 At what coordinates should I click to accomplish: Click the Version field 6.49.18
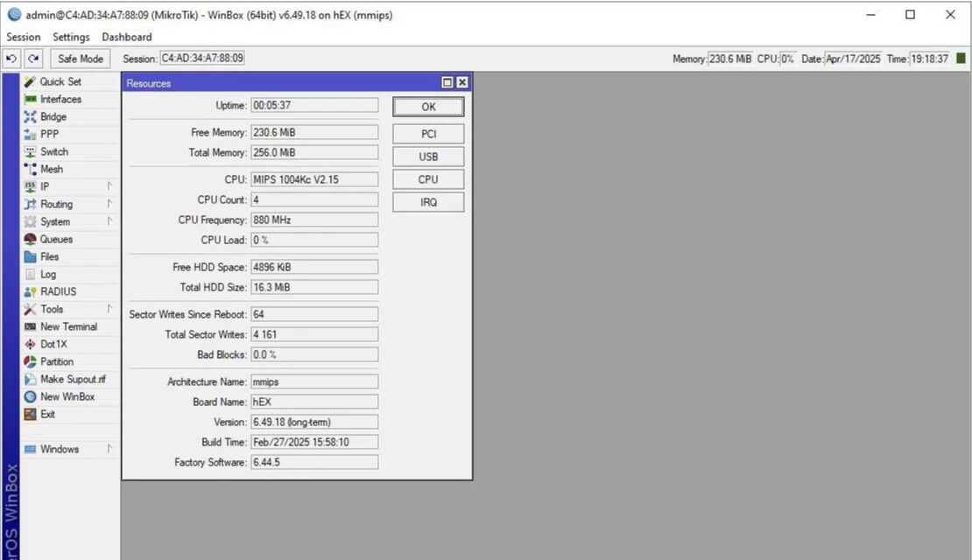[314, 423]
